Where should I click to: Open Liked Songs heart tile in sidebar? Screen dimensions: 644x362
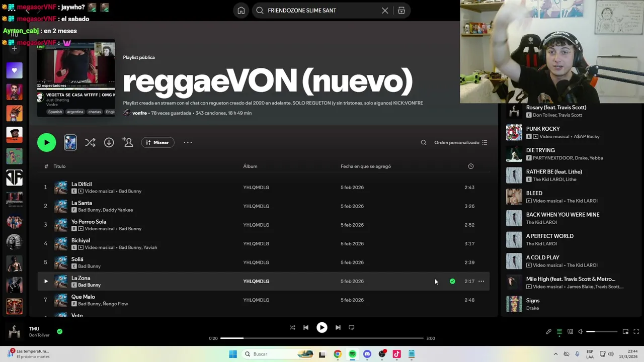(x=14, y=70)
